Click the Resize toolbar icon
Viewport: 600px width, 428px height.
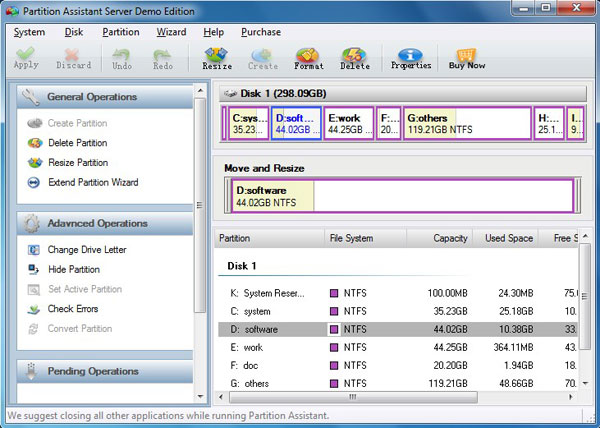click(217, 58)
